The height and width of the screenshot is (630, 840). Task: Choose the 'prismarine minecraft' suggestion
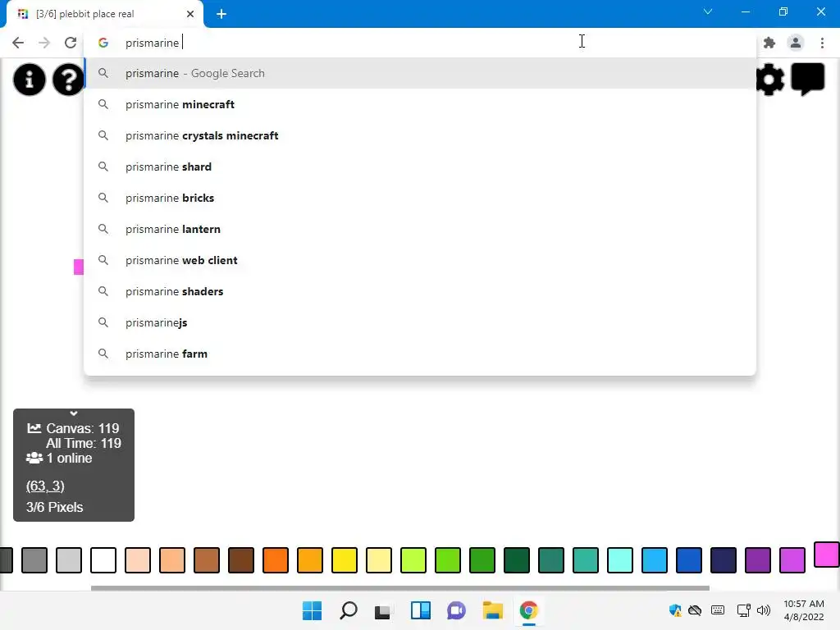pyautogui.click(x=420, y=104)
